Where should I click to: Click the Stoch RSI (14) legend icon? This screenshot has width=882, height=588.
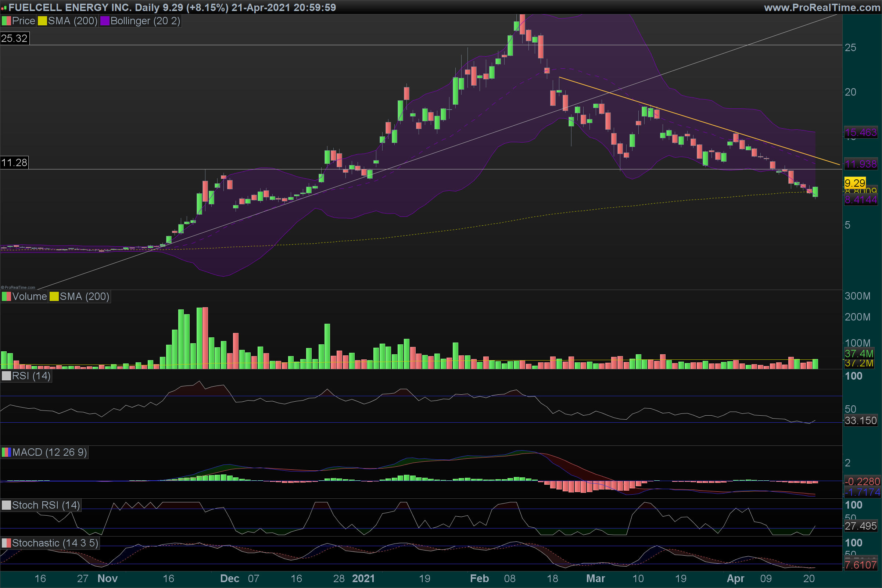click(6, 505)
